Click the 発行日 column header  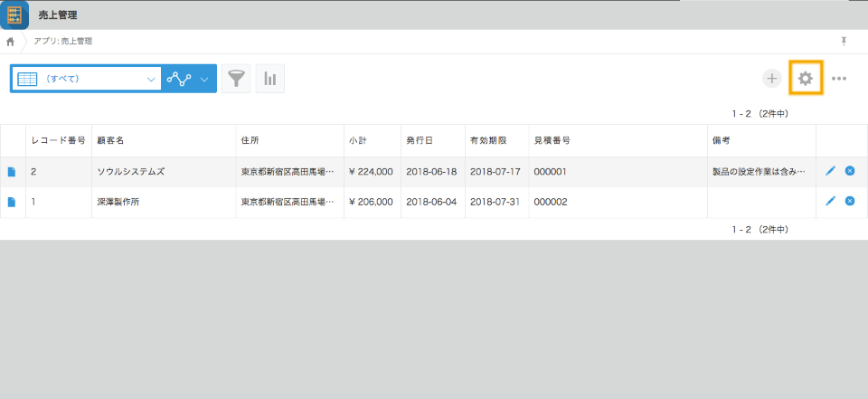tap(420, 141)
